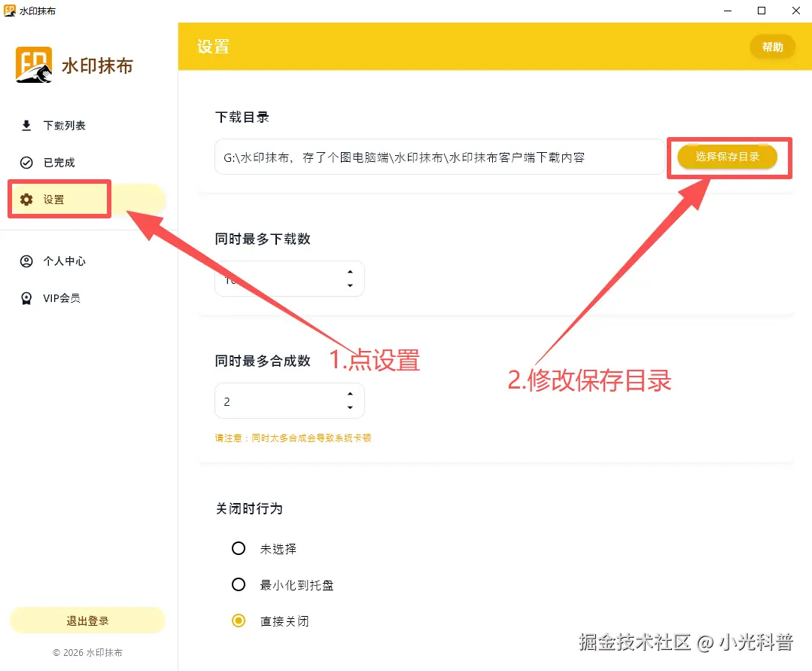Click the 同时最多下载数 number field

click(290, 279)
